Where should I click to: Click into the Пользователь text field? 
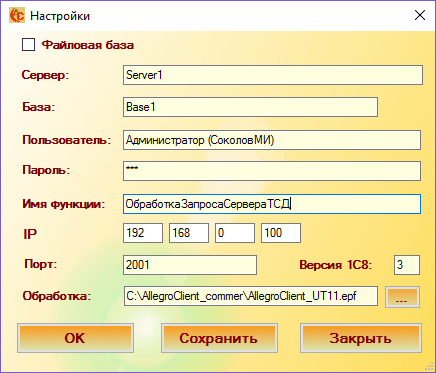[x=272, y=140]
